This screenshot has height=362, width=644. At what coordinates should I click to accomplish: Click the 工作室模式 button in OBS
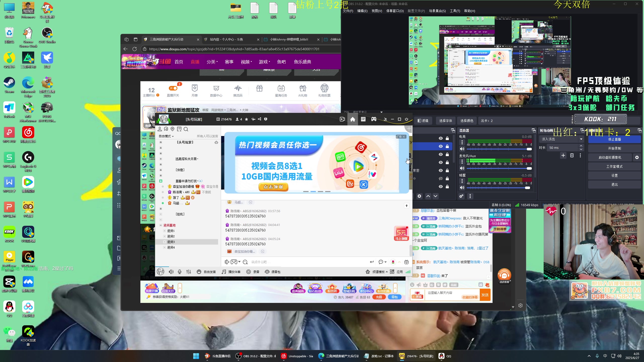coord(614,166)
